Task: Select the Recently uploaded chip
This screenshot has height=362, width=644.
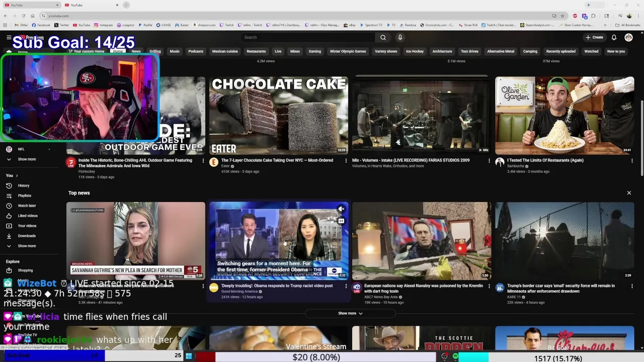Action: (x=561, y=51)
